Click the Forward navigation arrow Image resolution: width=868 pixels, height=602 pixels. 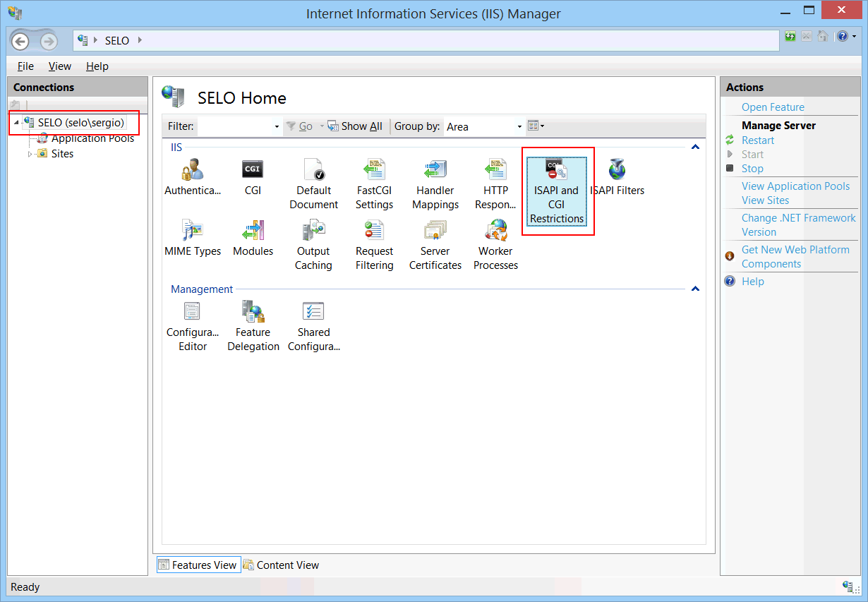(x=48, y=41)
